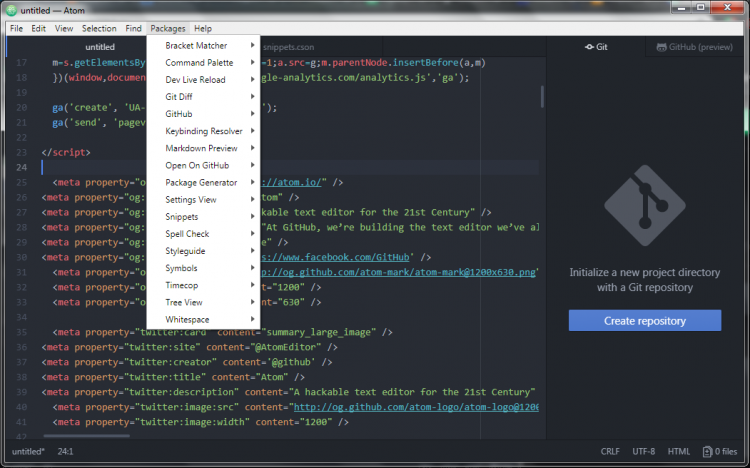Open the View menu
The width and height of the screenshot is (750, 468).
click(x=64, y=28)
